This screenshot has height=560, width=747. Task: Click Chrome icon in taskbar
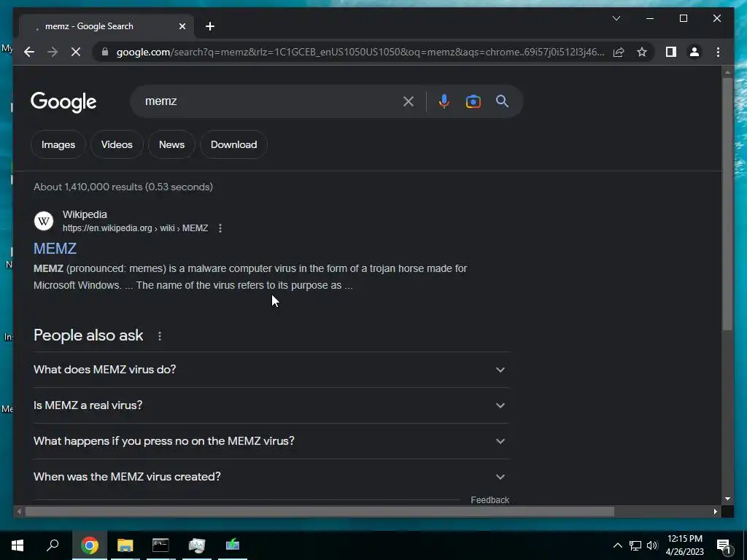pyautogui.click(x=90, y=545)
